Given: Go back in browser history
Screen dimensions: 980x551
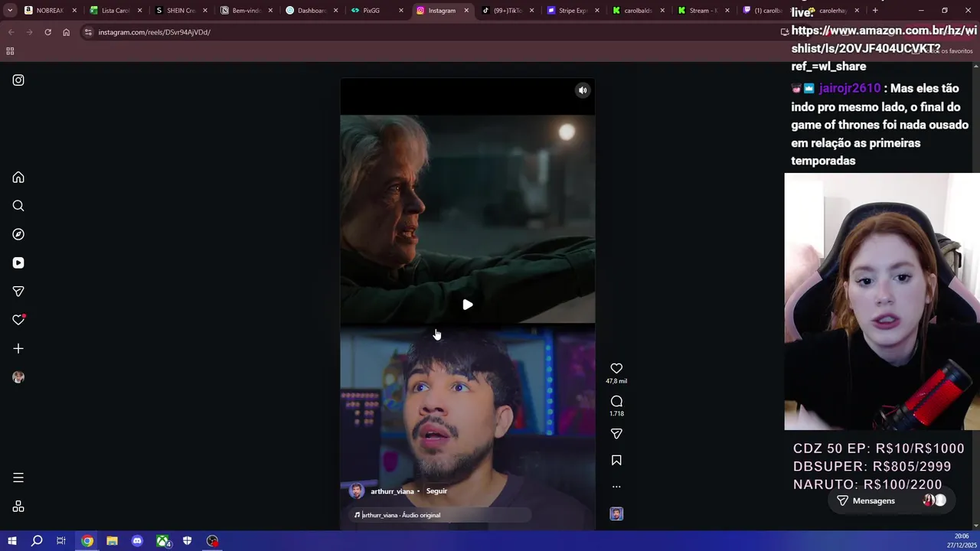Looking at the screenshot, I should [x=11, y=32].
